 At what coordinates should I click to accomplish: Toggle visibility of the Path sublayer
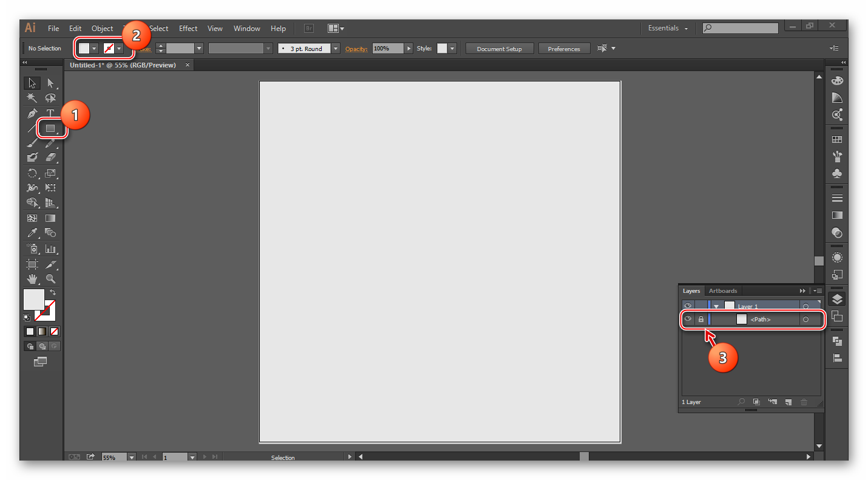(688, 319)
